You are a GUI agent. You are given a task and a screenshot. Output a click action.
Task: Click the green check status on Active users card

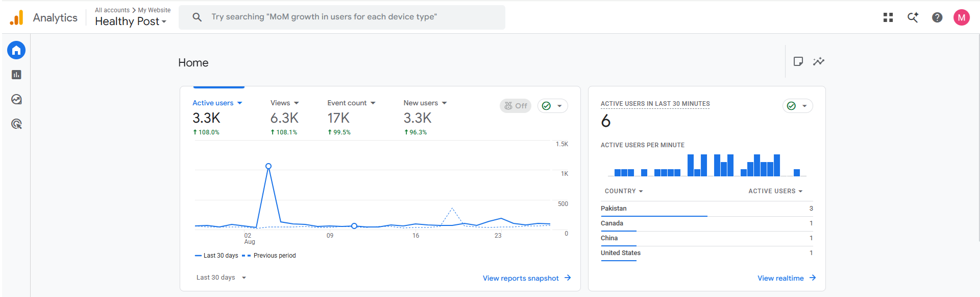(x=553, y=106)
